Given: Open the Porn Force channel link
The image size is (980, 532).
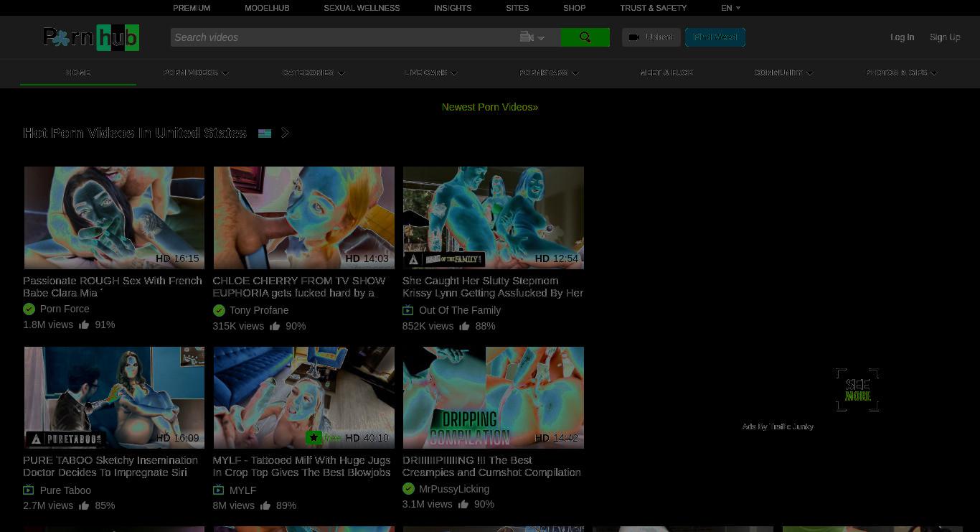Looking at the screenshot, I should 65,309.
